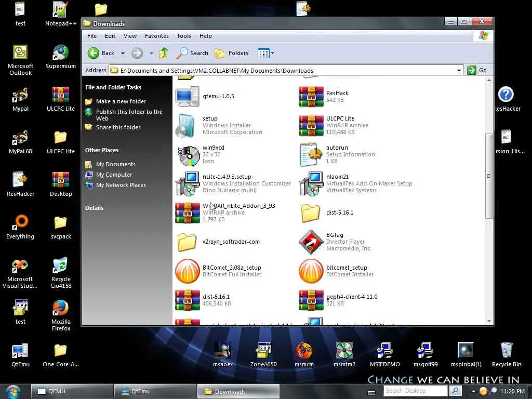This screenshot has height=399, width=532.
Task: Expand the Details section header
Action: pos(95,208)
